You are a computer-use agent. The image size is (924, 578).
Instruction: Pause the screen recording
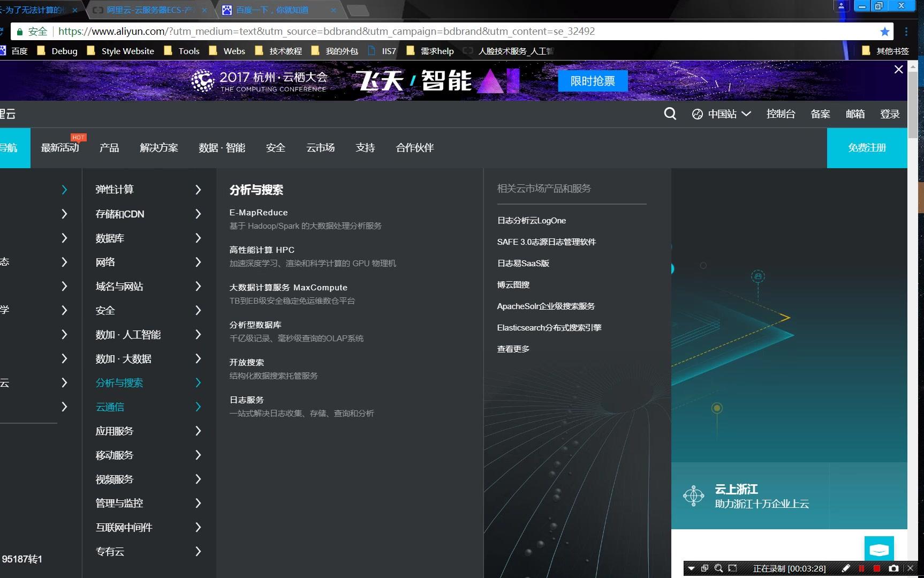coord(861,568)
